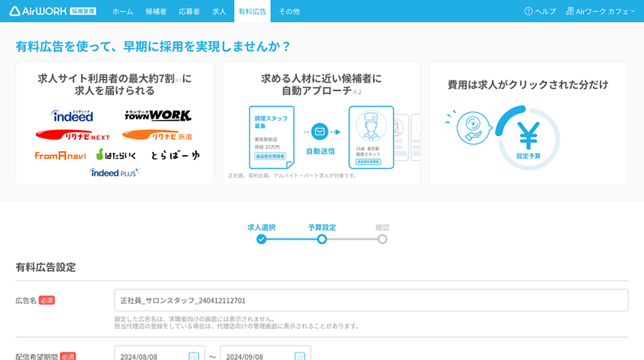This screenshot has height=360, width=644.
Task: Click the note 正社員、契約社員、アルバイト・パート求人が対象です。
Action: pos(293,175)
